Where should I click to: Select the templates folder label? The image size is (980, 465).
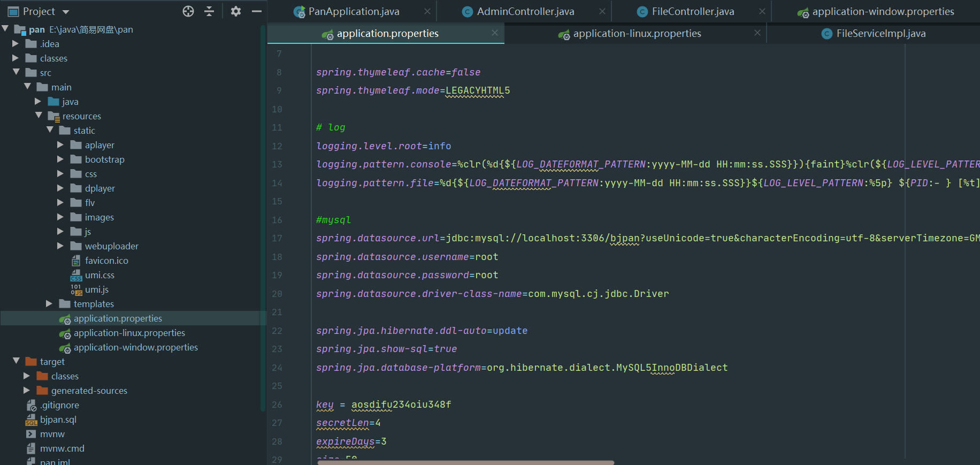(x=94, y=303)
